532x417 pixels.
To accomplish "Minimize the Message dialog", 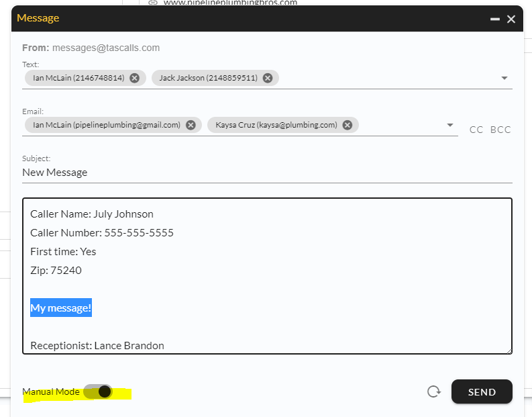I will point(495,19).
